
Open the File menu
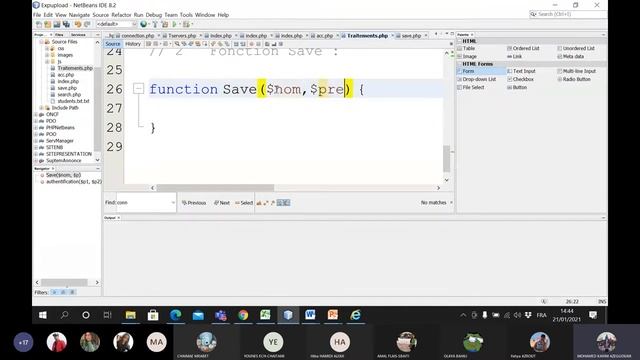pyautogui.click(x=37, y=15)
